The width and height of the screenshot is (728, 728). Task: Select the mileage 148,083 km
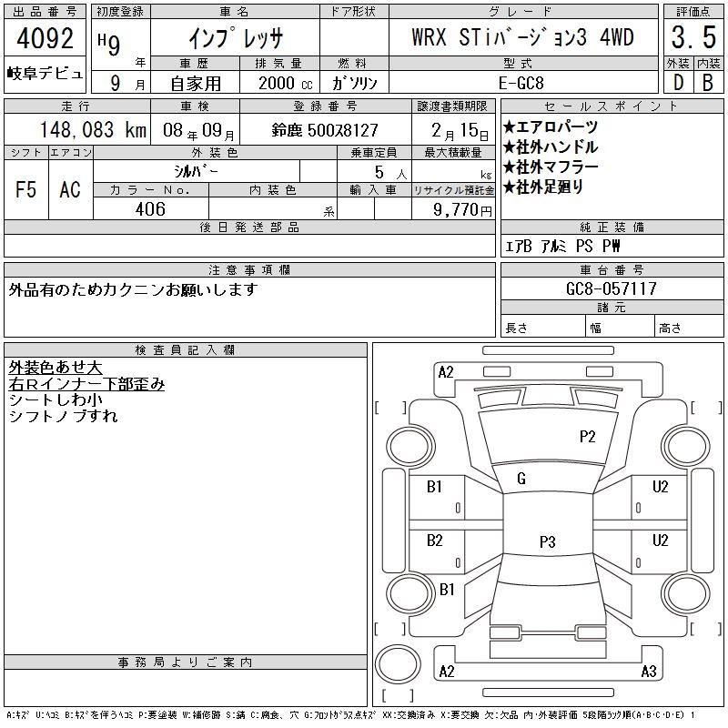pyautogui.click(x=93, y=129)
